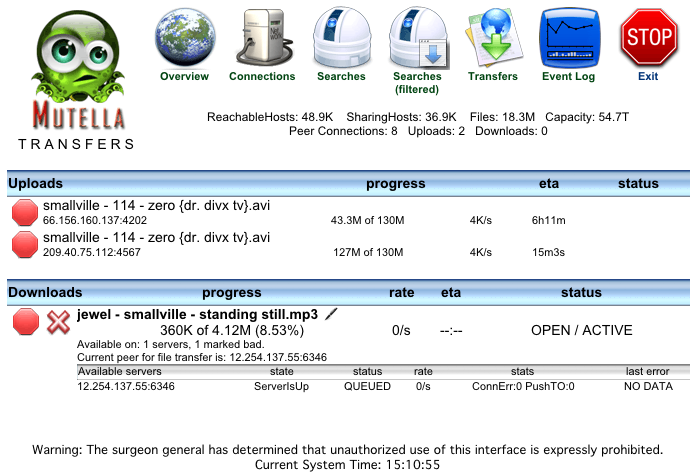Click the Event Log text label
The image size is (698, 476).
[569, 77]
